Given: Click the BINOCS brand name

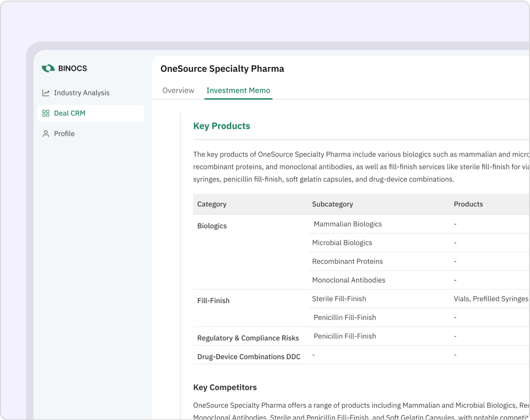Looking at the screenshot, I should pos(72,68).
